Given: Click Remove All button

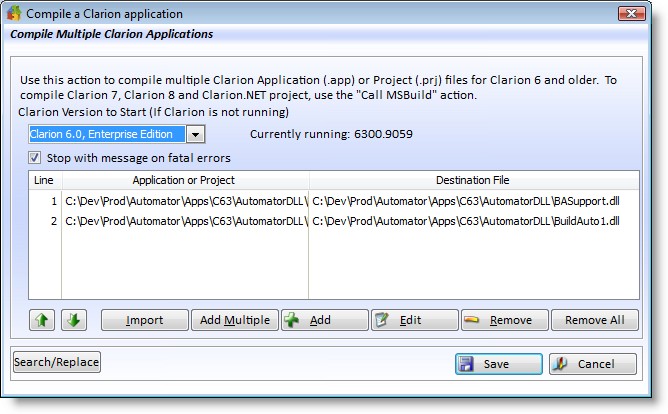Looking at the screenshot, I should [x=595, y=320].
